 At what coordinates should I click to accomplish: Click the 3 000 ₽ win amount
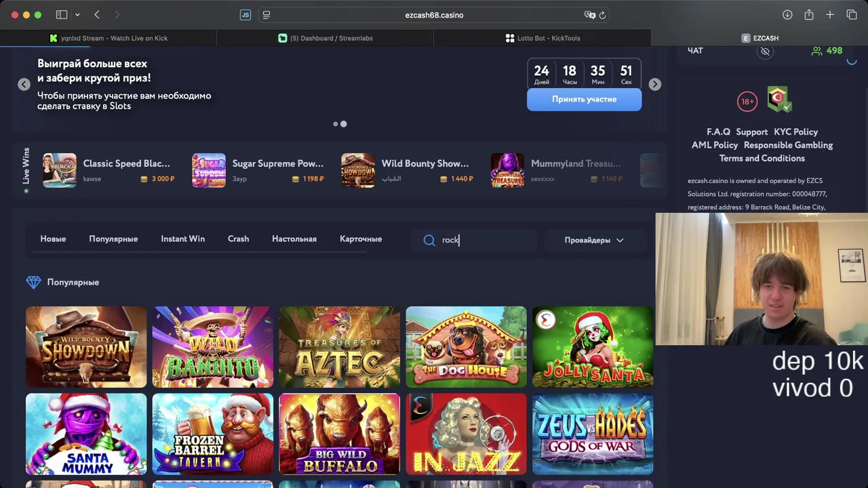(x=163, y=179)
